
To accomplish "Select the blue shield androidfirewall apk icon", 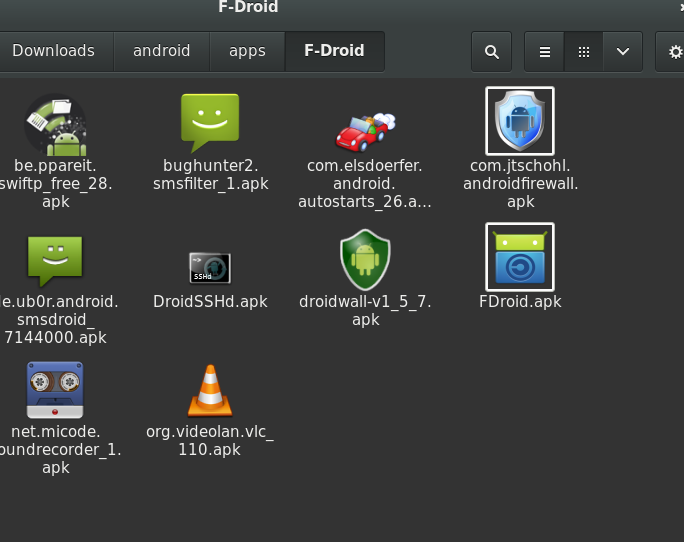I will coord(520,121).
